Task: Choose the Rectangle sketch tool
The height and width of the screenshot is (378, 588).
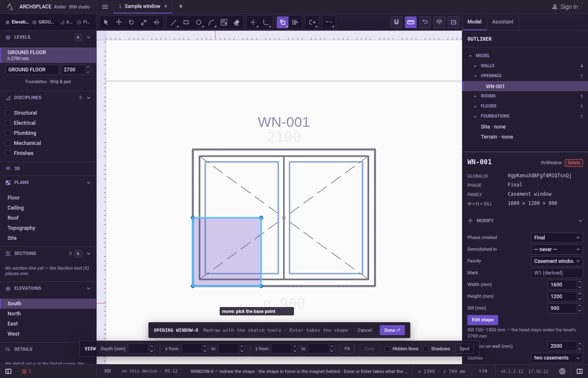Action: click(x=186, y=22)
